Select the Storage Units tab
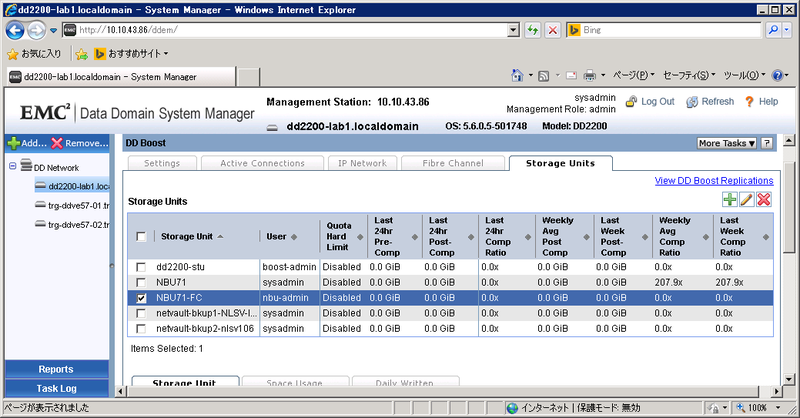 pos(560,163)
